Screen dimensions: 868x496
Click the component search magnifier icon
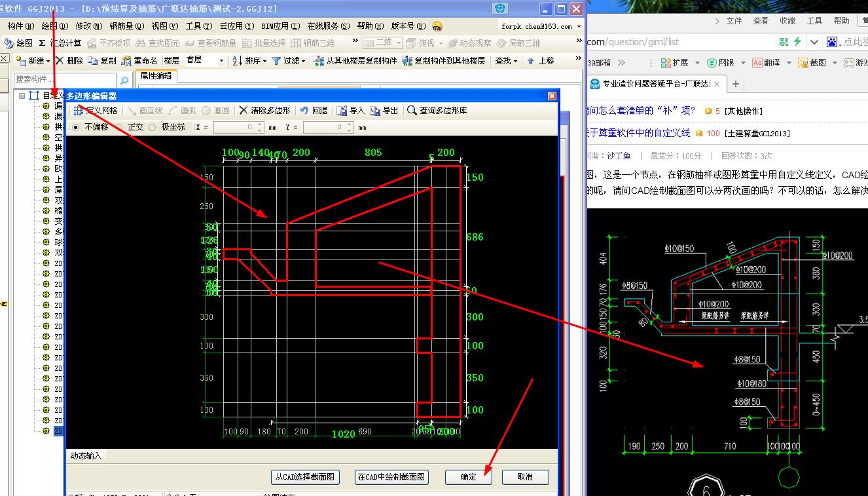pyautogui.click(x=124, y=80)
